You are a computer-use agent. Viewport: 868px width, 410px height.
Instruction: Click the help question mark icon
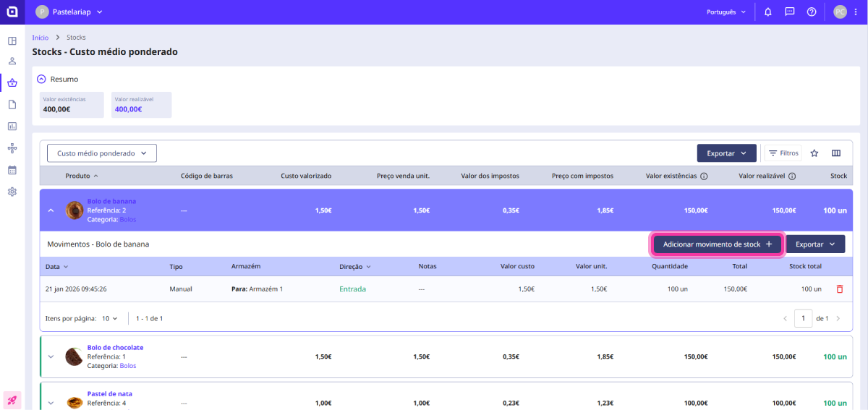click(x=812, y=12)
